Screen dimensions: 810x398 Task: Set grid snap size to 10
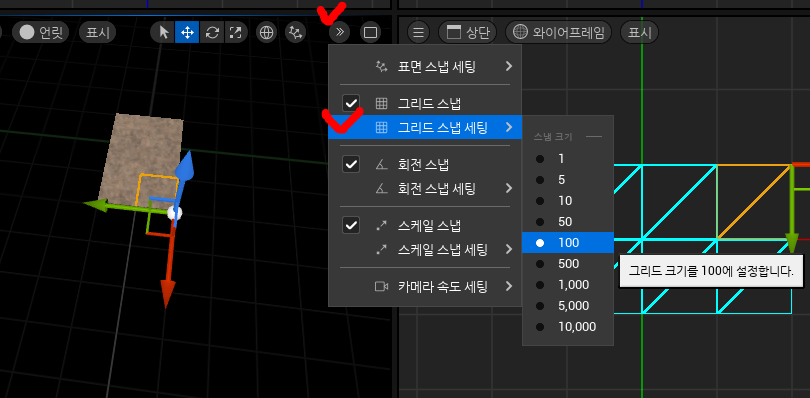tap(568, 201)
